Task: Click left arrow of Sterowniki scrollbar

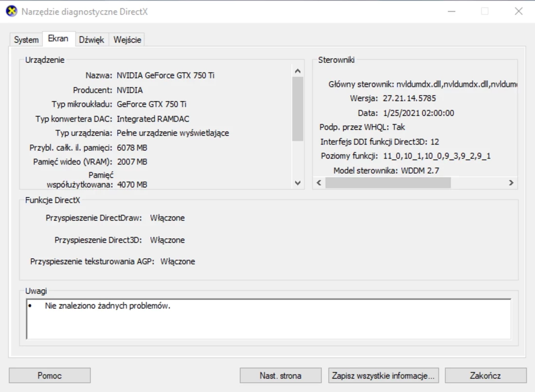Action: tap(319, 182)
